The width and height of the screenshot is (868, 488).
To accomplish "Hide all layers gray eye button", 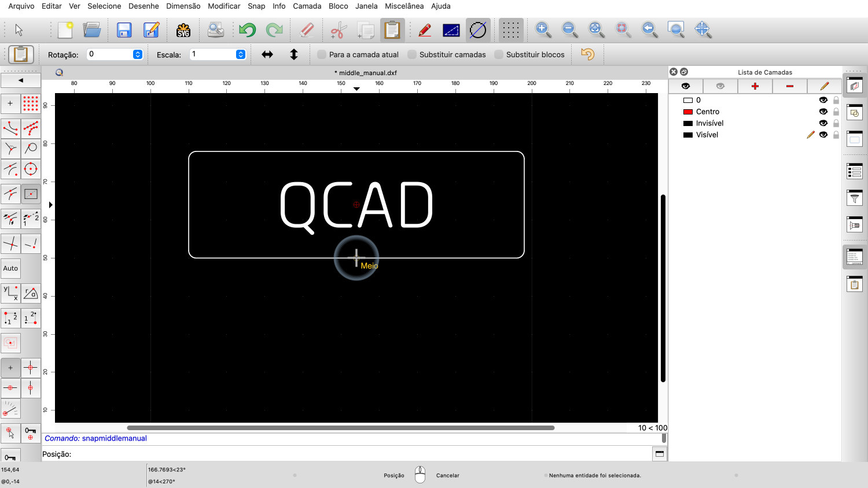I will click(720, 86).
